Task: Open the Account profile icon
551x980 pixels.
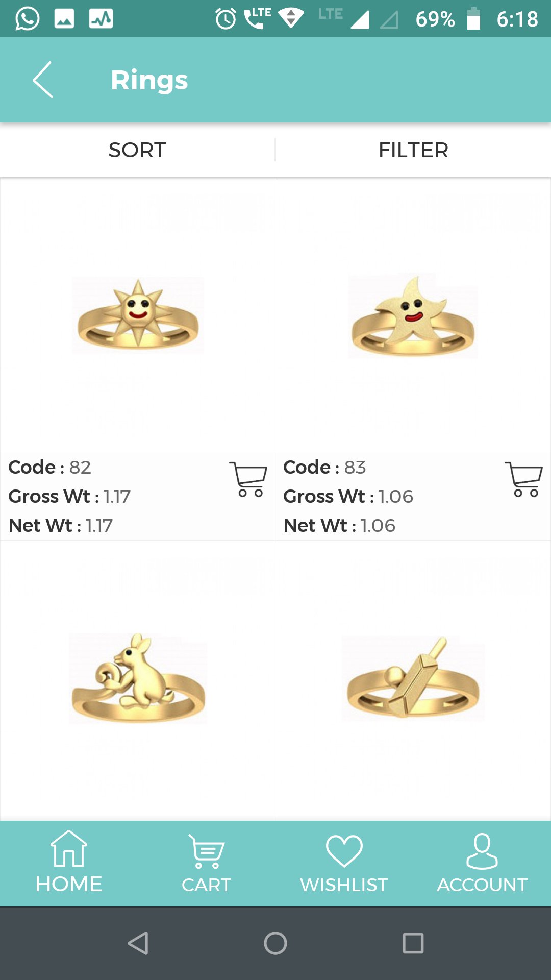Action: [x=482, y=851]
